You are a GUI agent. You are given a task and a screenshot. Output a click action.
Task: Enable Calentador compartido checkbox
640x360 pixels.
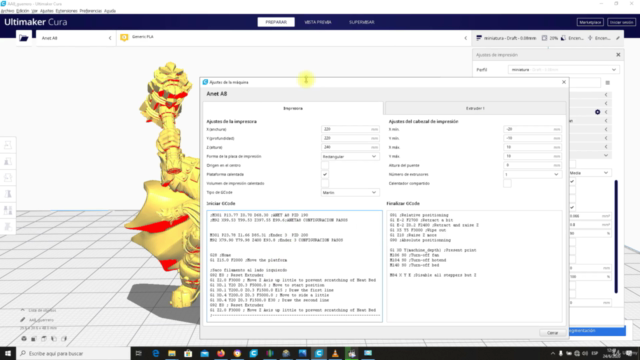pos(507,183)
